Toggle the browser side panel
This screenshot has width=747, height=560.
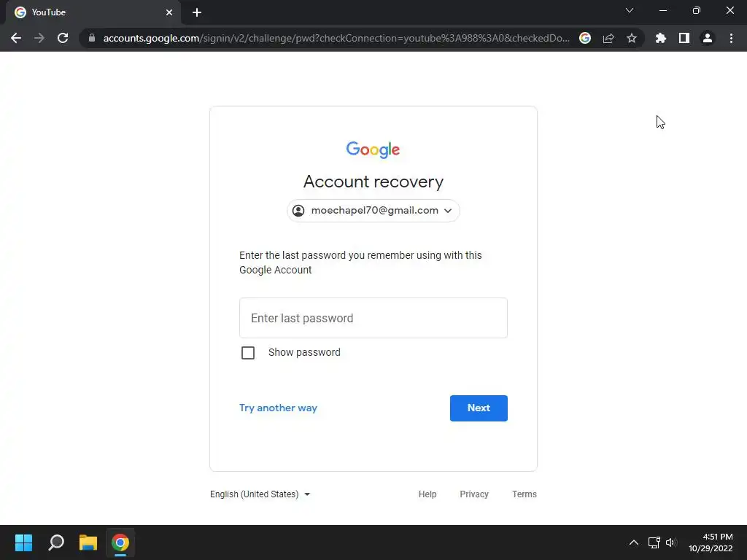click(x=684, y=38)
